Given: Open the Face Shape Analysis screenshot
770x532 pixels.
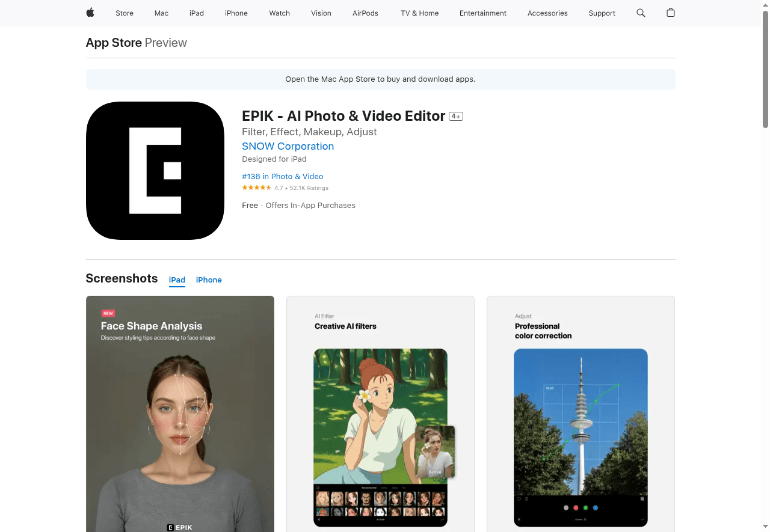Looking at the screenshot, I should [180, 414].
